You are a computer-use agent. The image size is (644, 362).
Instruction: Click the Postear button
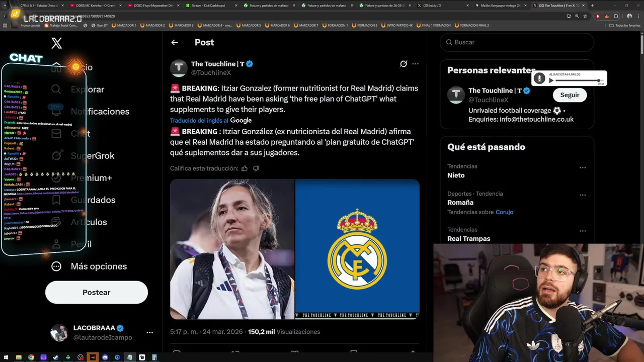point(97,293)
